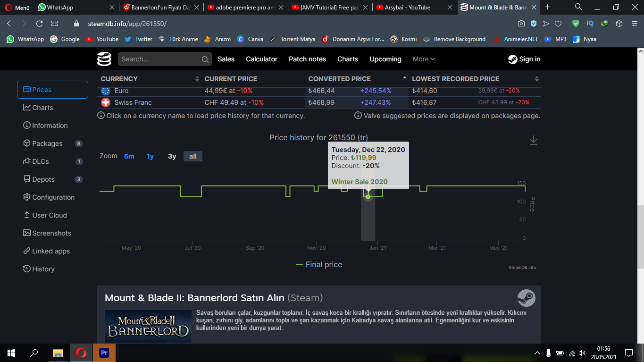The width and height of the screenshot is (644, 362).
Task: Click the SteamDB.info chart credit link
Action: [522, 268]
